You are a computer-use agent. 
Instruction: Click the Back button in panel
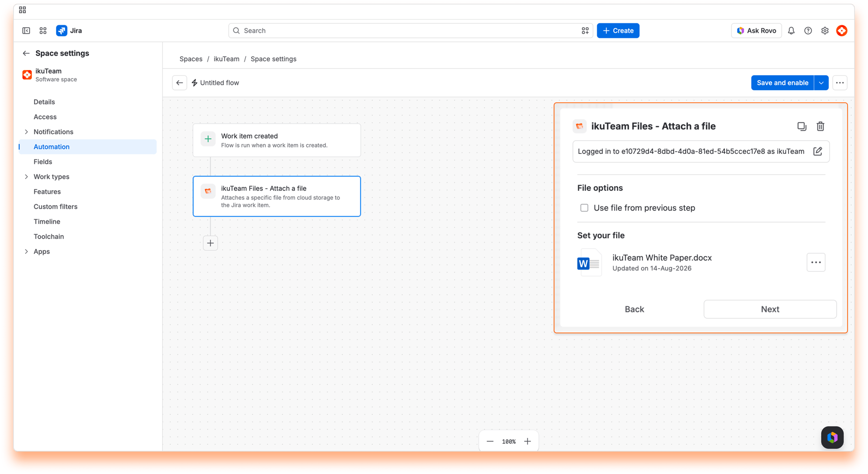pos(634,309)
